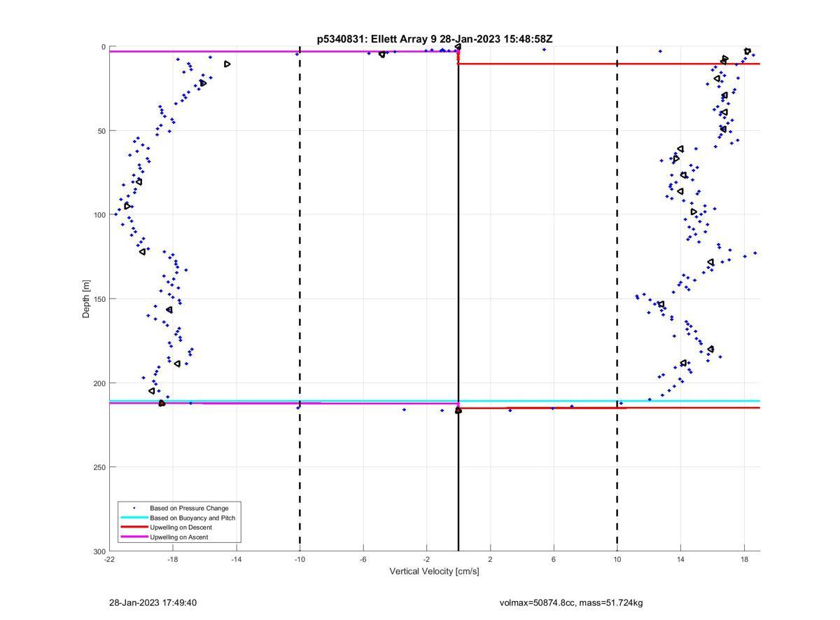Click the blue dot marker in legend
This screenshot has height=620, width=840.
pos(134,508)
